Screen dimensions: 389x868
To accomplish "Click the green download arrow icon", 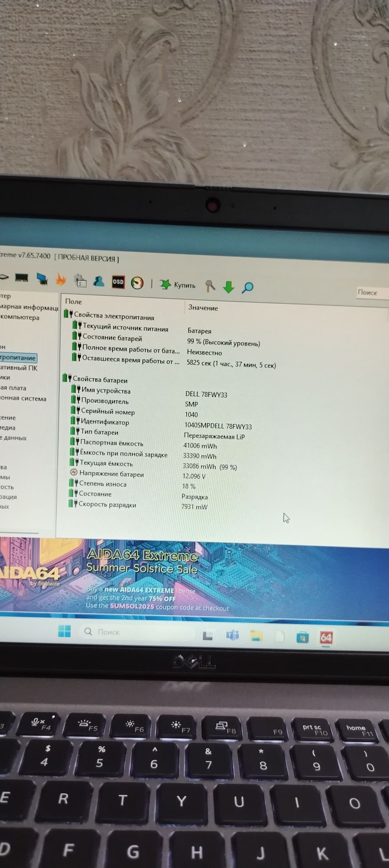I will [228, 286].
